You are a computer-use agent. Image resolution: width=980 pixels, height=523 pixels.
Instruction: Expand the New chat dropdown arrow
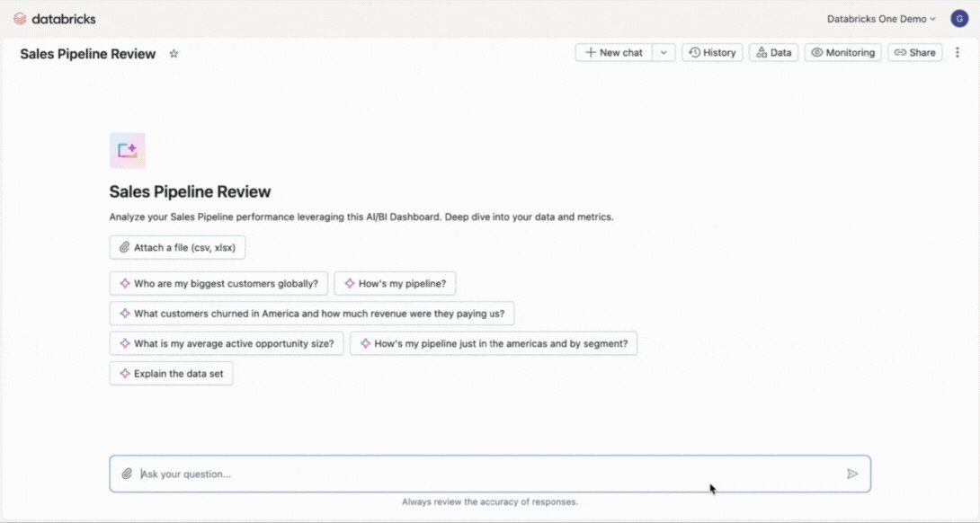[664, 52]
